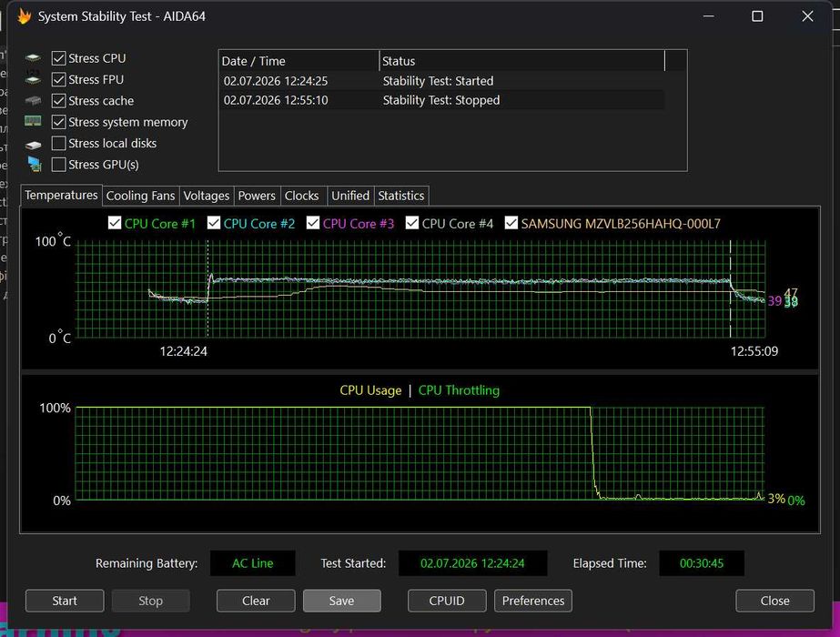This screenshot has width=840, height=637.
Task: Select the Stability Test: Stopped log row
Action: (x=442, y=100)
